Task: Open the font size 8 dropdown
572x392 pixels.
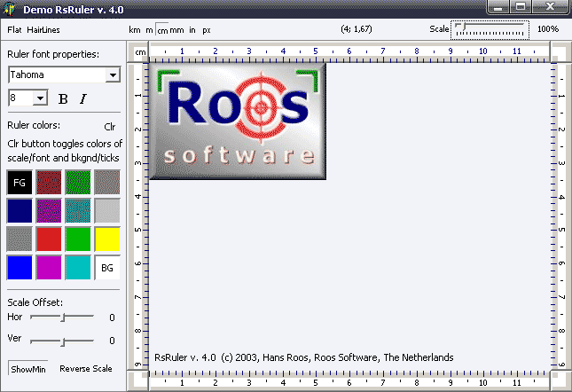Action: [40, 98]
